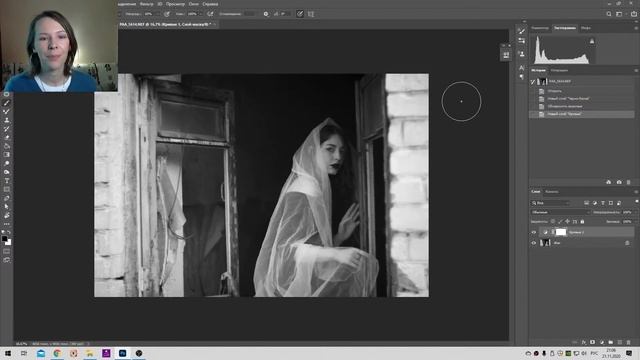Filter layers by smart objects icon
Viewport: 640px width, 360px height.
pos(619,203)
